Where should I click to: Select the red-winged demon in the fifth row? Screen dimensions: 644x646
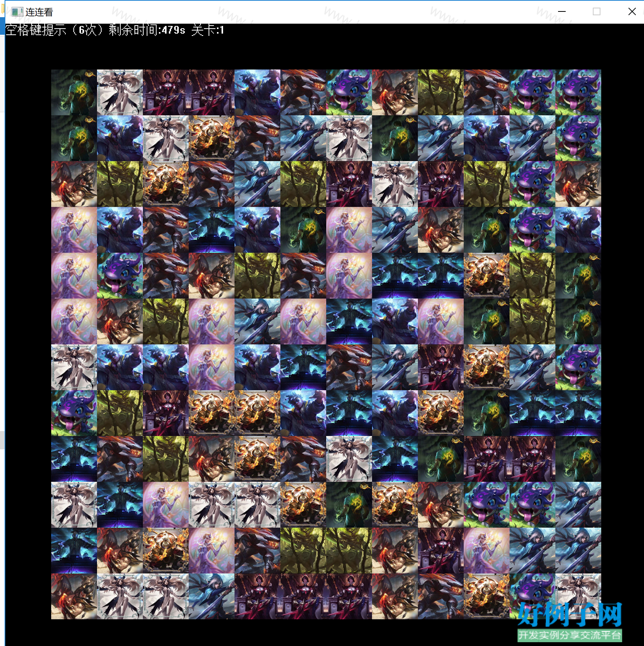pyautogui.click(x=212, y=276)
